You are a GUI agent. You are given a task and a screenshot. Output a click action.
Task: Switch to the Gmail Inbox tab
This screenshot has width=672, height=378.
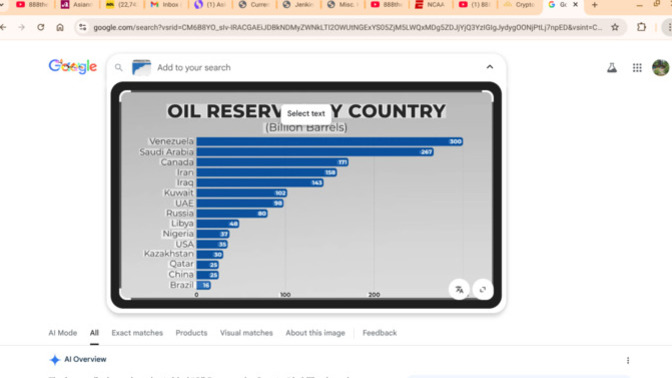click(x=165, y=5)
